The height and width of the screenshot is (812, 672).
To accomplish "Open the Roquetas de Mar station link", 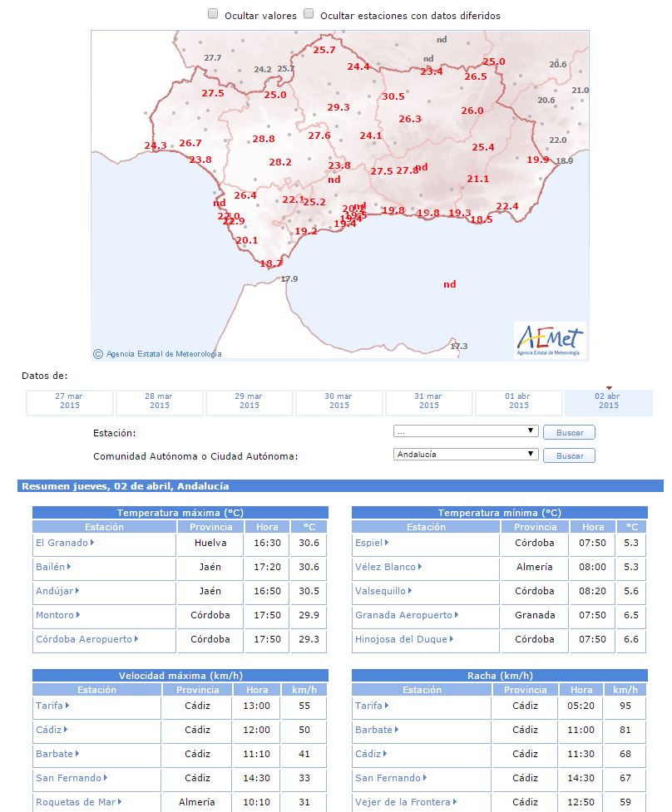I will 76,802.
